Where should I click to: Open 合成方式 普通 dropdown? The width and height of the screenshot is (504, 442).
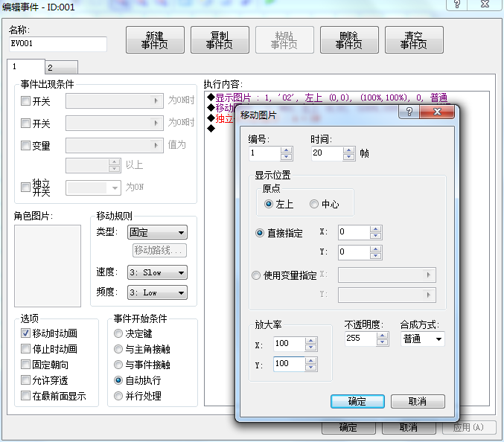(423, 339)
